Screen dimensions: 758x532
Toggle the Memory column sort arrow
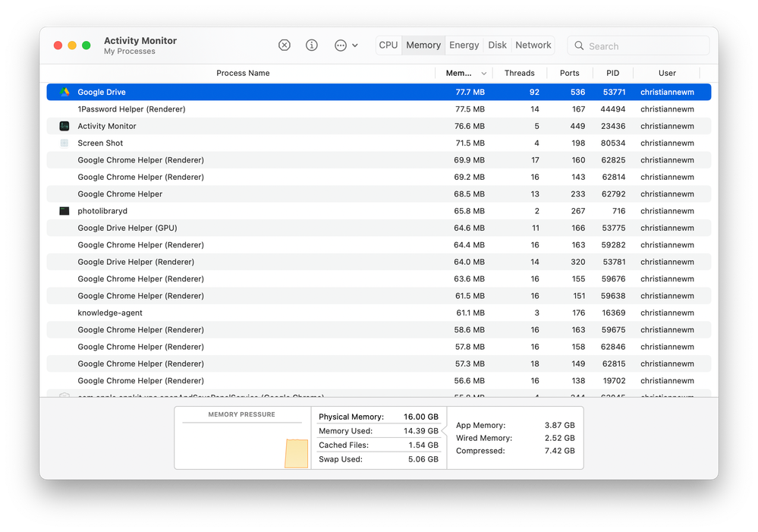coord(483,74)
